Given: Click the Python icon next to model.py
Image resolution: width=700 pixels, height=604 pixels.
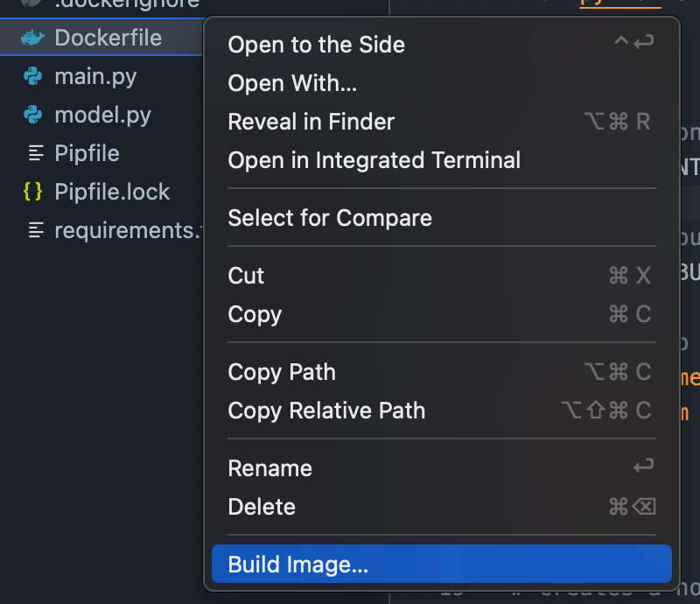Looking at the screenshot, I should pyautogui.click(x=33, y=115).
